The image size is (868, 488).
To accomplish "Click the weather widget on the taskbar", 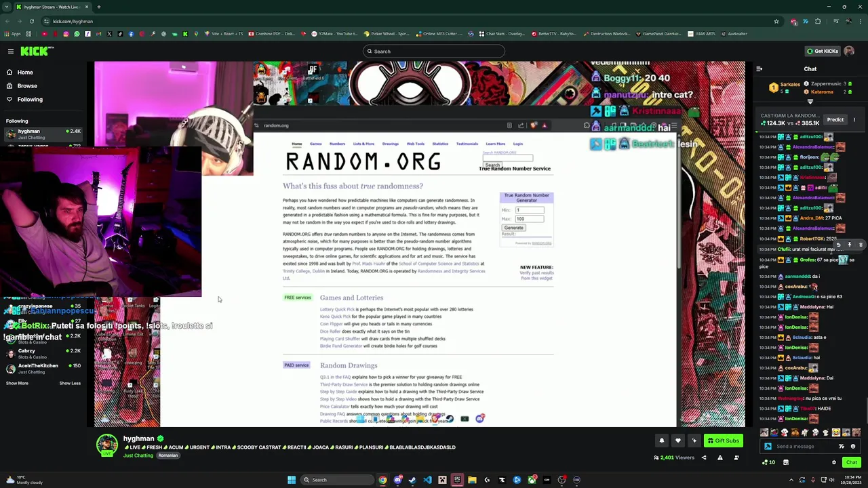I will pos(26,480).
